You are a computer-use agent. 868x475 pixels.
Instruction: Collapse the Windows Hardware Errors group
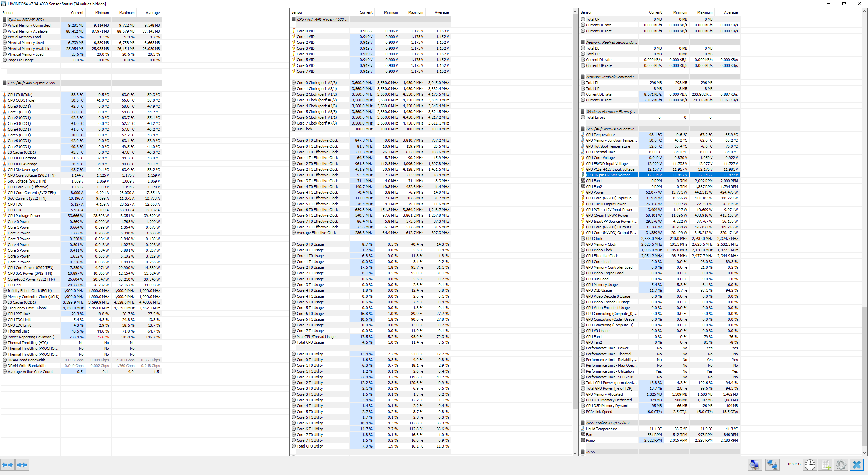(610, 112)
